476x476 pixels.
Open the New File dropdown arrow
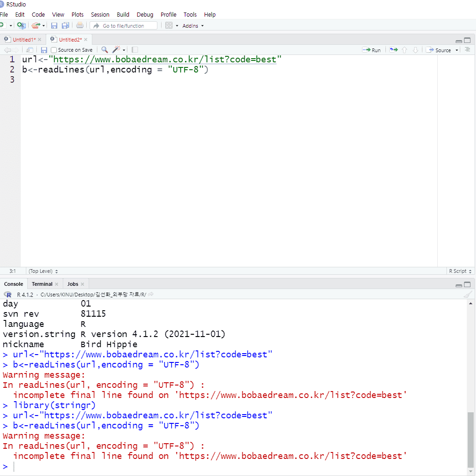(11, 26)
